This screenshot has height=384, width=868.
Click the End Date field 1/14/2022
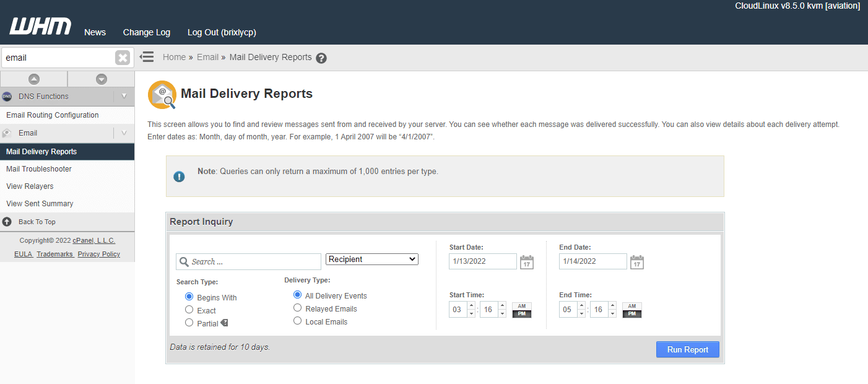593,261
